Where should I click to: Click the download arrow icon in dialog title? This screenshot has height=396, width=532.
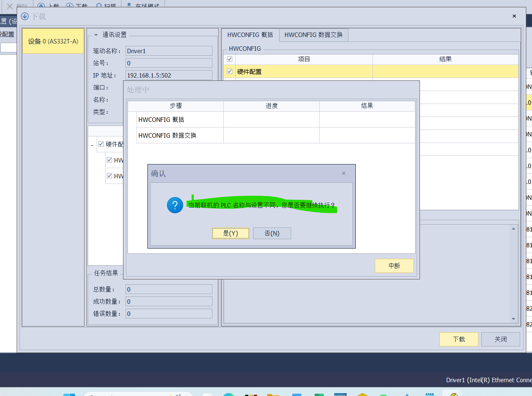[25, 16]
